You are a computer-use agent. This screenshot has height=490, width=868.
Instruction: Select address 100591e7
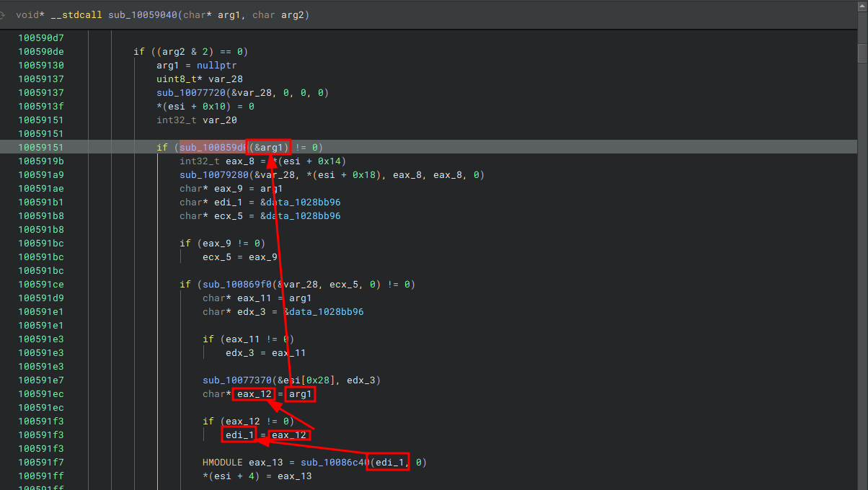tap(41, 380)
